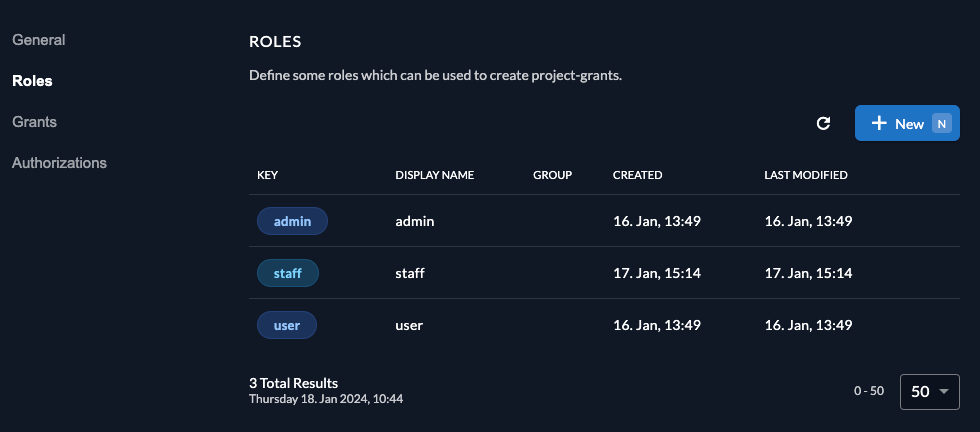Click the staff role key badge
The width and height of the screenshot is (980, 432).
tap(287, 272)
